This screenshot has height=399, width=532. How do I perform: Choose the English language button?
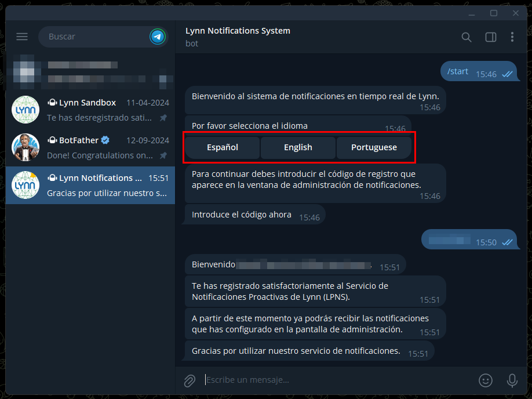pos(298,147)
